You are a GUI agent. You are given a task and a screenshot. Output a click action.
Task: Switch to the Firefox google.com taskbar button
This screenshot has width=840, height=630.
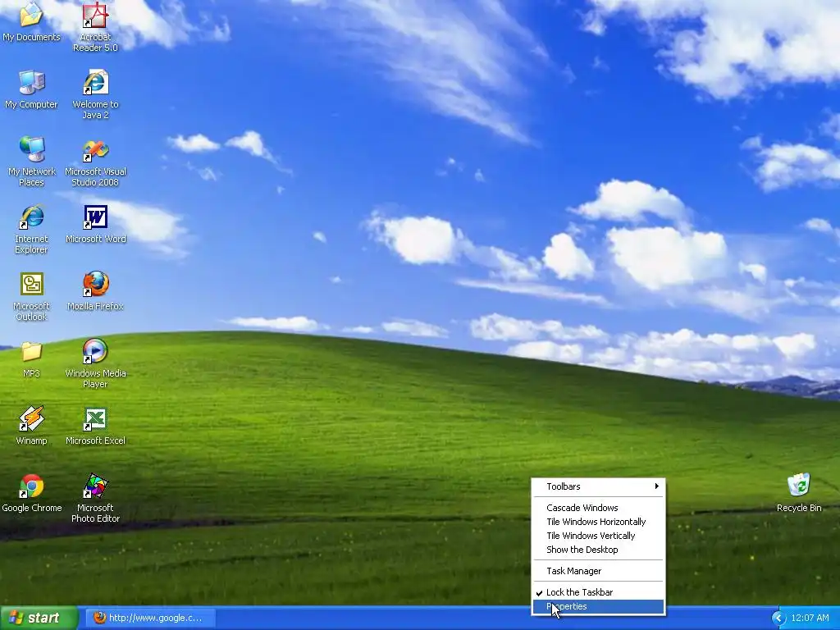click(x=151, y=618)
